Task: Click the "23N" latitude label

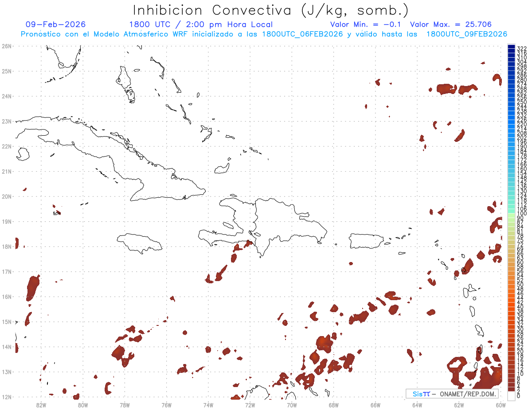Action: (7, 121)
